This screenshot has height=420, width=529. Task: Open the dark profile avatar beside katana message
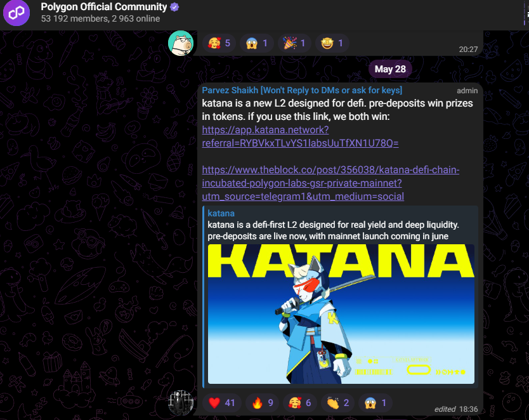(x=181, y=402)
